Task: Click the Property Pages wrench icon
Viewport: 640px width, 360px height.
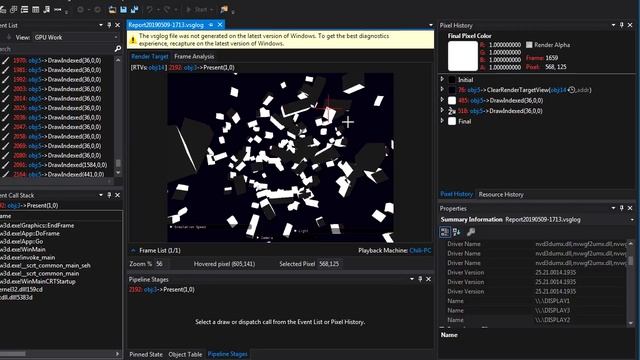Action: click(471, 232)
